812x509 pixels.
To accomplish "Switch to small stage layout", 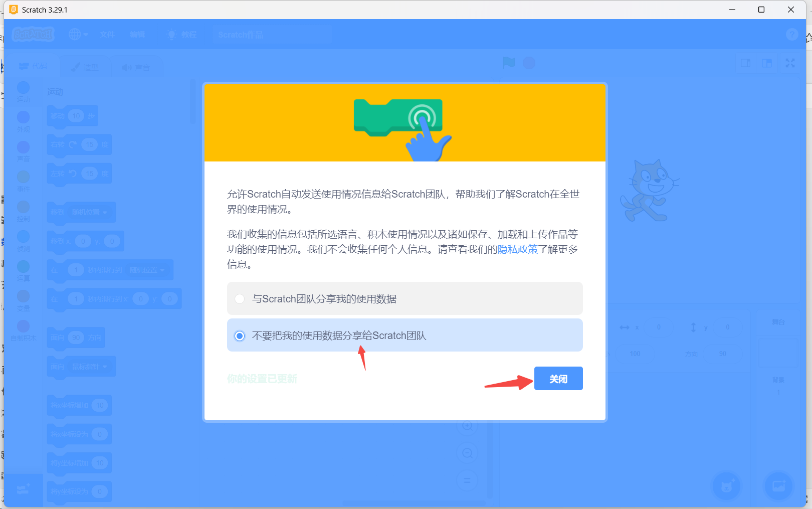I will point(746,63).
